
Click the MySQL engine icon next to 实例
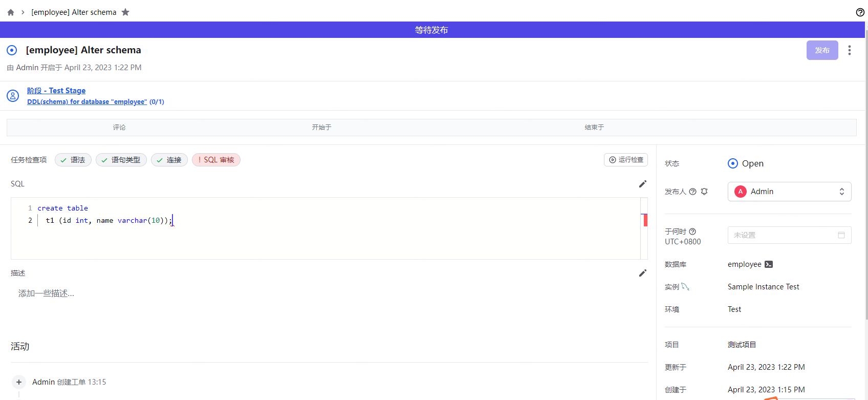pyautogui.click(x=685, y=287)
